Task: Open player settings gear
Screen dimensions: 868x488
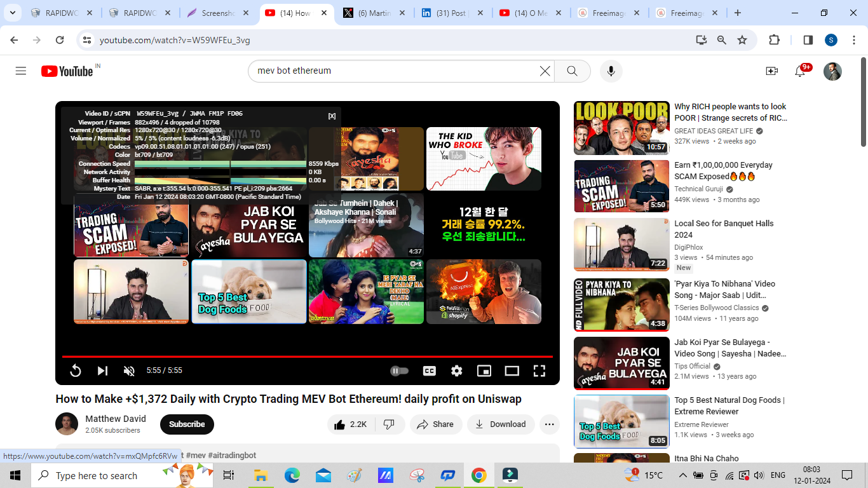Action: (457, 370)
